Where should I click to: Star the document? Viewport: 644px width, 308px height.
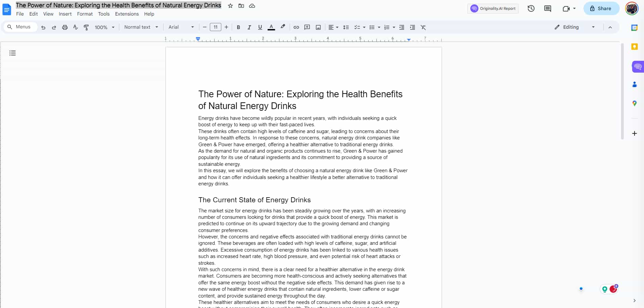point(230,5)
